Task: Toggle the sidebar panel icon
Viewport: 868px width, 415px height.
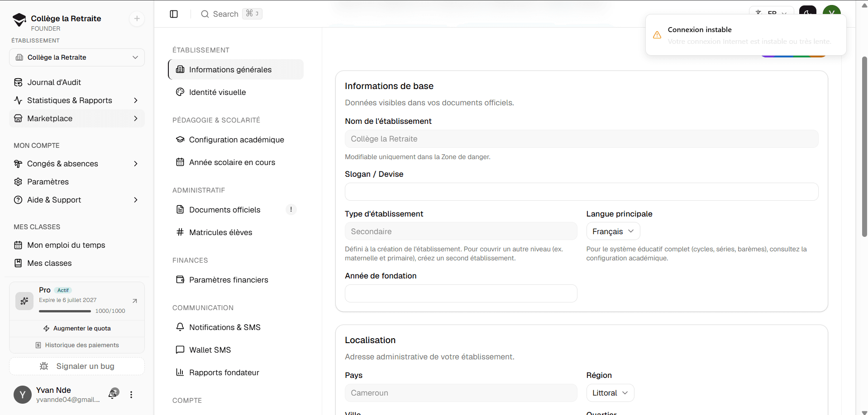Action: point(174,14)
